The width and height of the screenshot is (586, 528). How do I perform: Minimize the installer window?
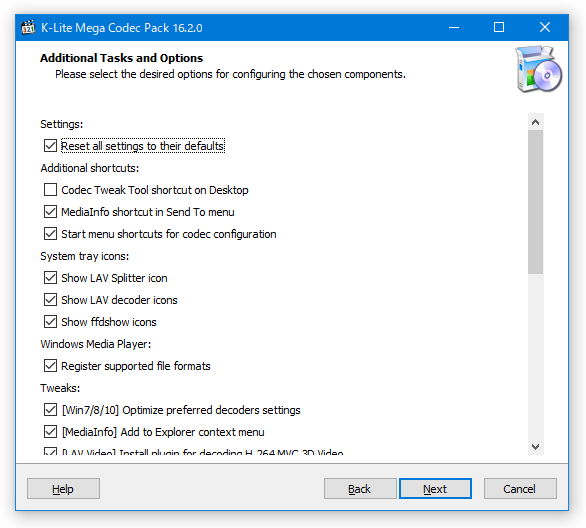click(454, 27)
